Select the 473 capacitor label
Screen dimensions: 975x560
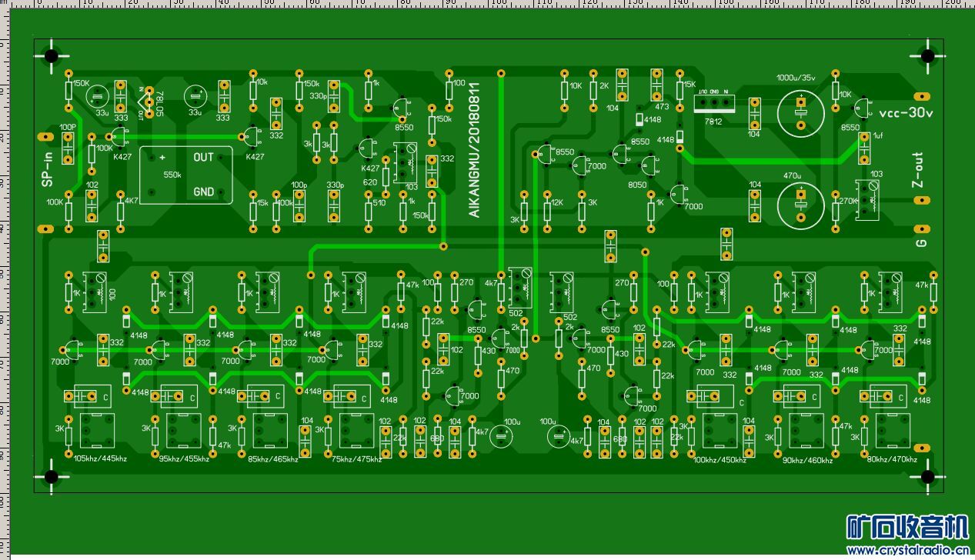[x=662, y=108]
